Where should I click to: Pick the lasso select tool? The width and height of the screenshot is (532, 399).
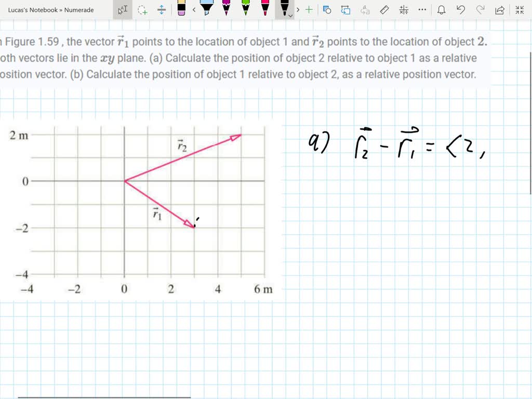[x=143, y=9]
